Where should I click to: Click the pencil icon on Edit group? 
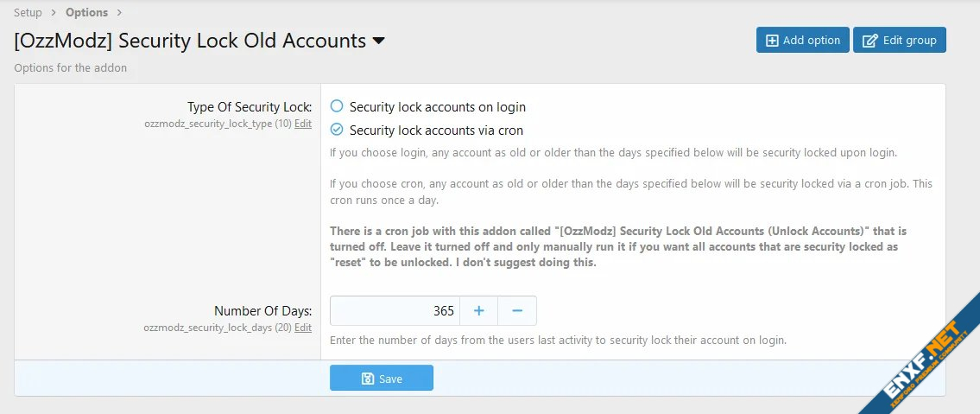coord(870,41)
